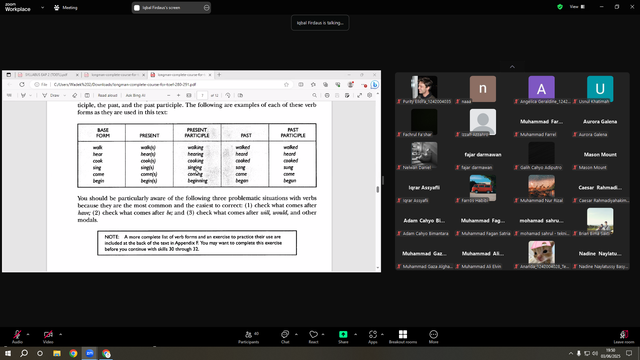Open a new browser tab with plus
The width and height of the screenshot is (640, 360).
[x=219, y=75]
